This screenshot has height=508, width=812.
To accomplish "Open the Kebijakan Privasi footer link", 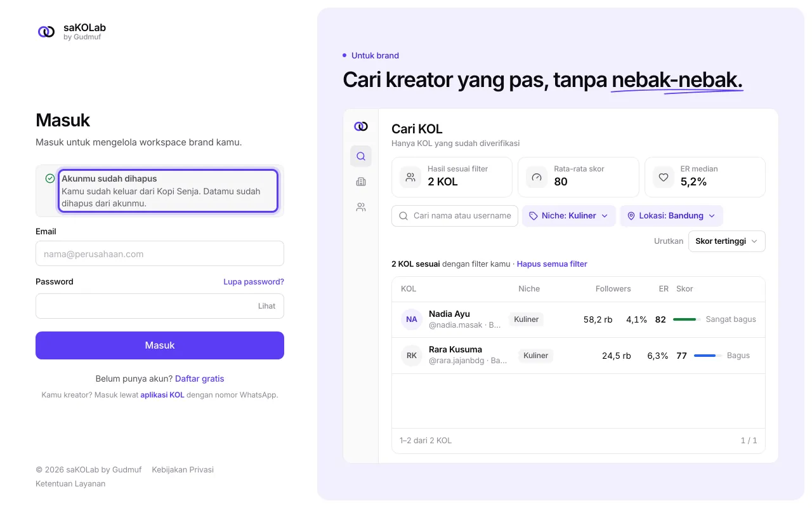I will pyautogui.click(x=183, y=470).
